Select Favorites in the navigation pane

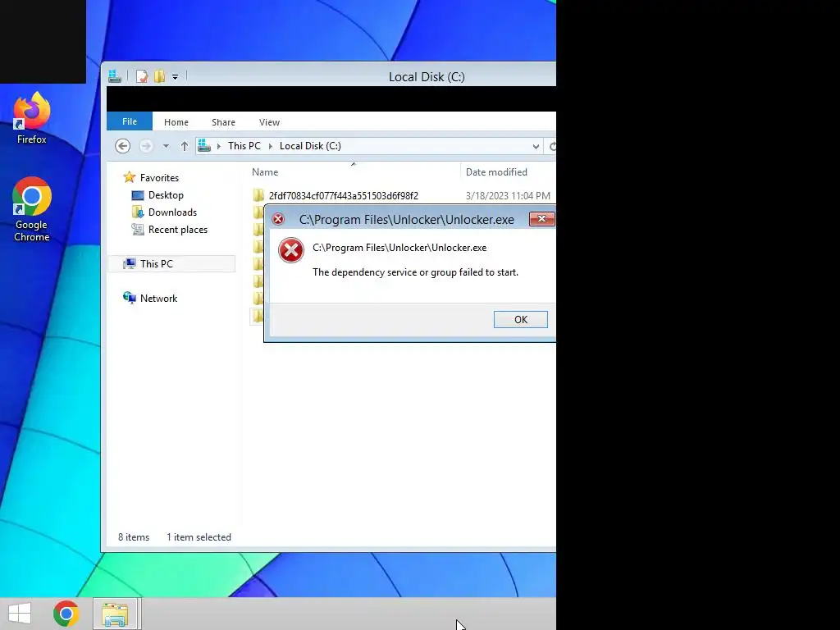tap(159, 178)
